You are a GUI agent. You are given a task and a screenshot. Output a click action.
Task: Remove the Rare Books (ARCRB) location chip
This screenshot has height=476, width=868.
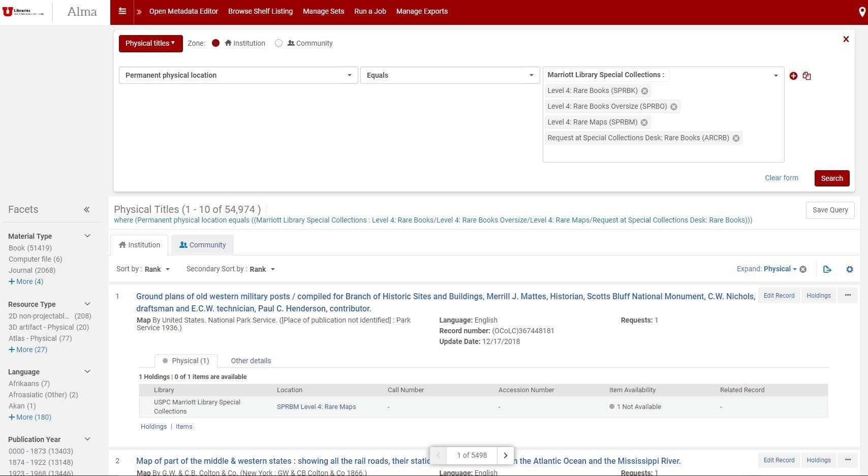[x=736, y=138]
